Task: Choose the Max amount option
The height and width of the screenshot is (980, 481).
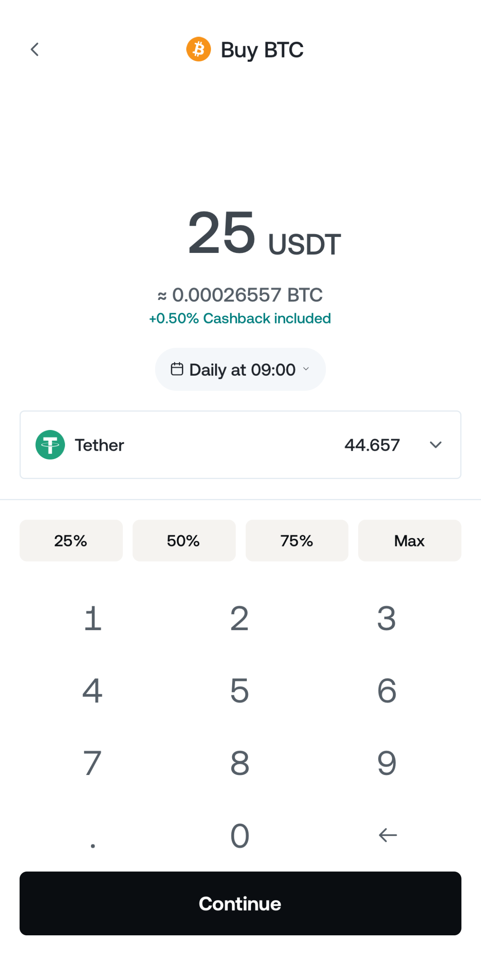Action: coord(410,540)
